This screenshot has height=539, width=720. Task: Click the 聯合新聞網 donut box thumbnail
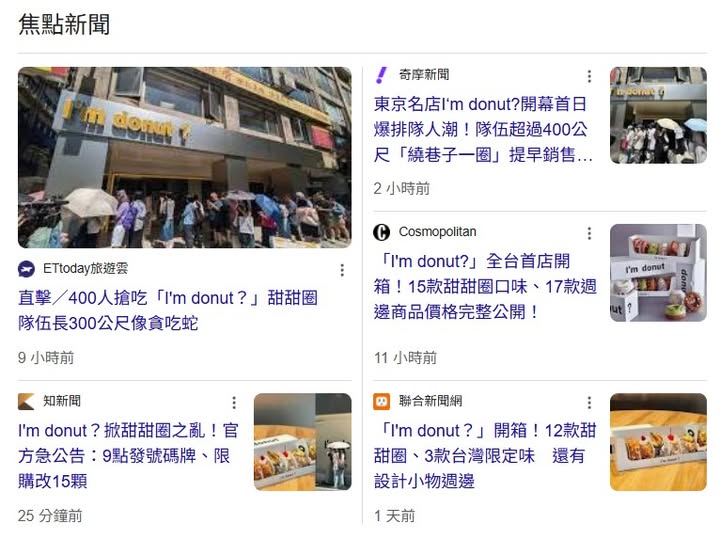658,442
